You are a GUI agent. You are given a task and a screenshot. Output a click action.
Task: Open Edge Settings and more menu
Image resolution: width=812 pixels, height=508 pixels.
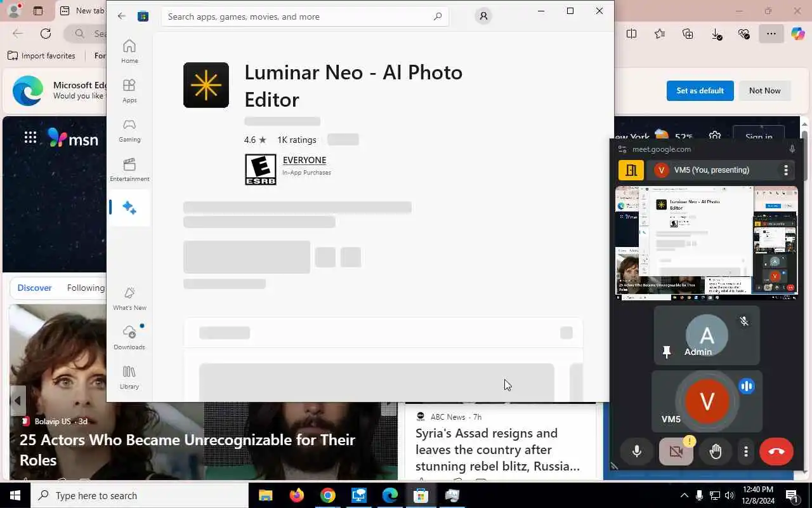click(x=771, y=34)
